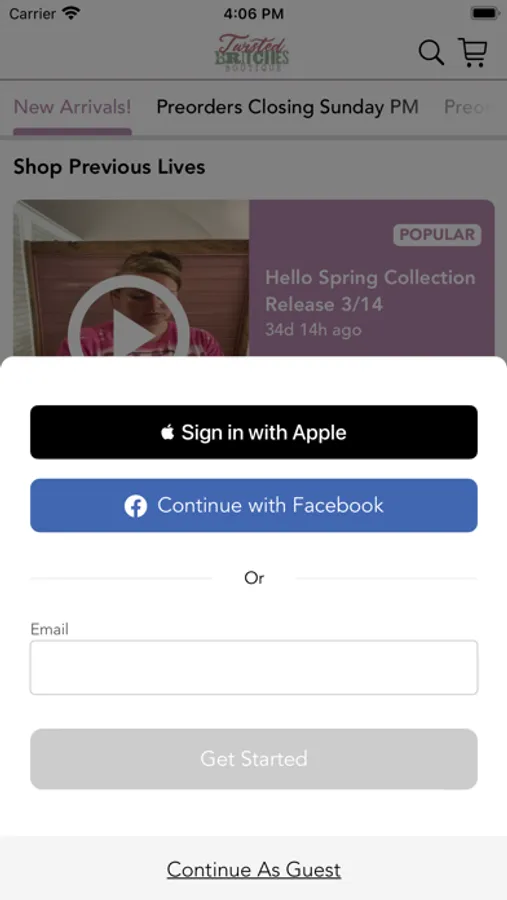The height and width of the screenshot is (900, 507).
Task: Continue with Facebook
Action: (254, 506)
